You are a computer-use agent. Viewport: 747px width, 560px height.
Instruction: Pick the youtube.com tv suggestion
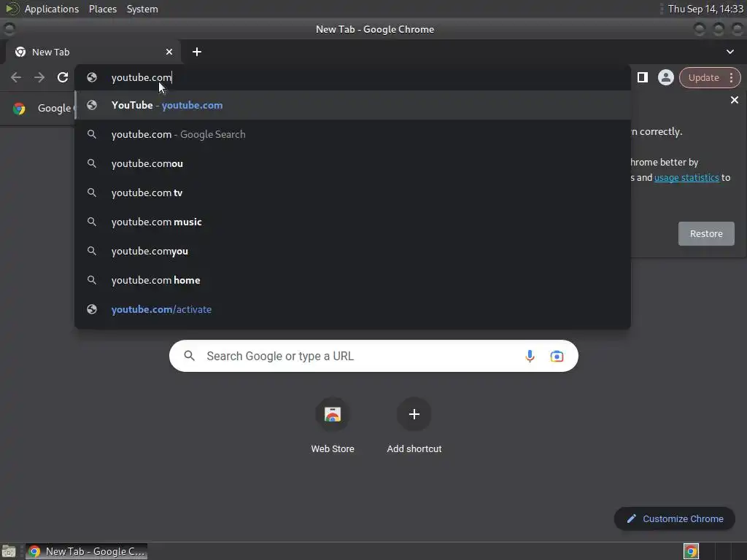(353, 192)
